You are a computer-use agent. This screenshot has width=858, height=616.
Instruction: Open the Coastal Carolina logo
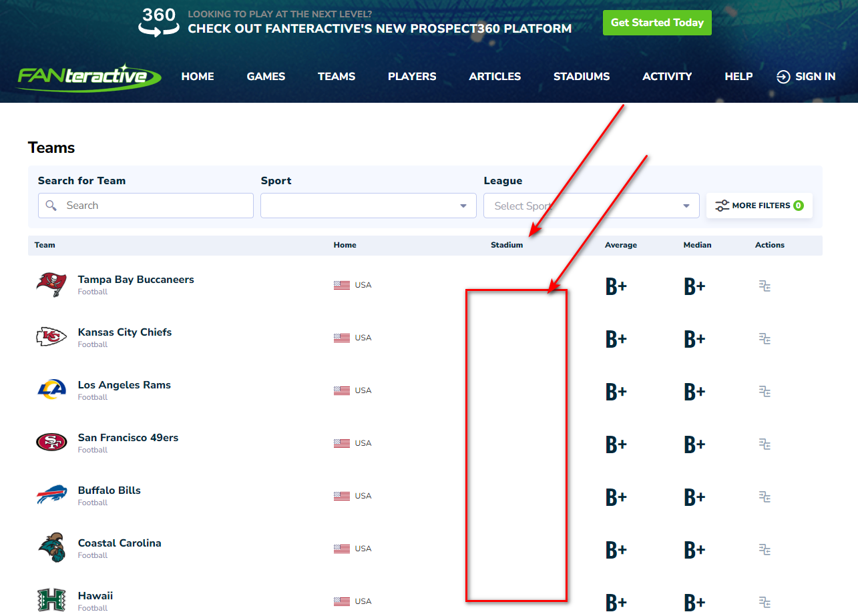tap(51, 548)
